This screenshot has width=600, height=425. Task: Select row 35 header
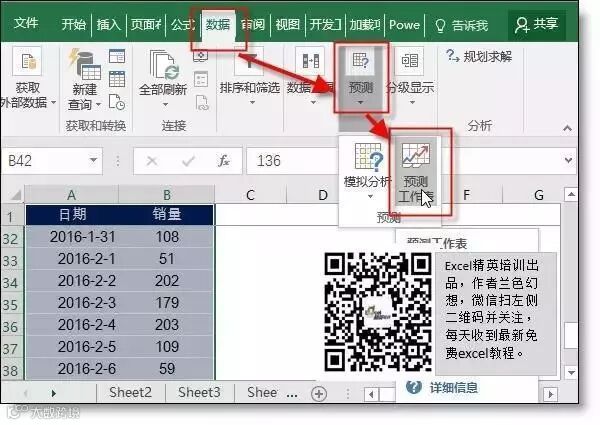click(x=11, y=305)
